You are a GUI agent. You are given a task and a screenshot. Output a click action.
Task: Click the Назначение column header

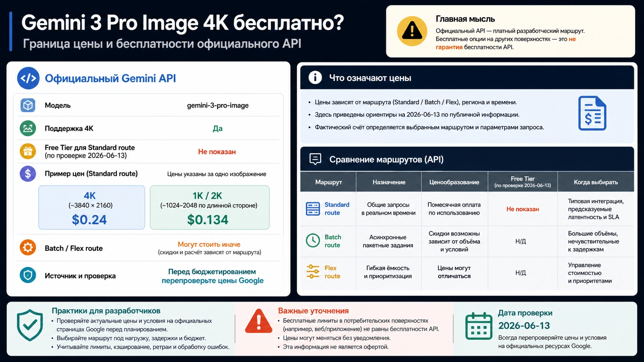(389, 182)
